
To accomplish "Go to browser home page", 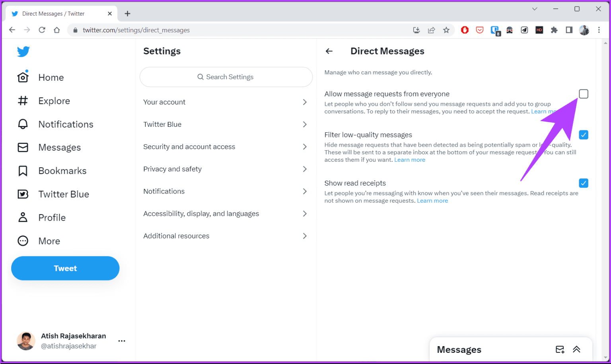I will tap(57, 30).
